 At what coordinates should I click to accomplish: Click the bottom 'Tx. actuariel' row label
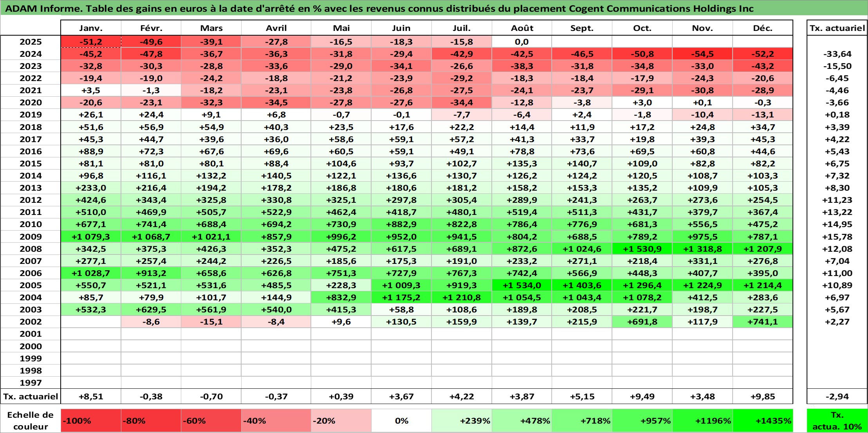31,397
